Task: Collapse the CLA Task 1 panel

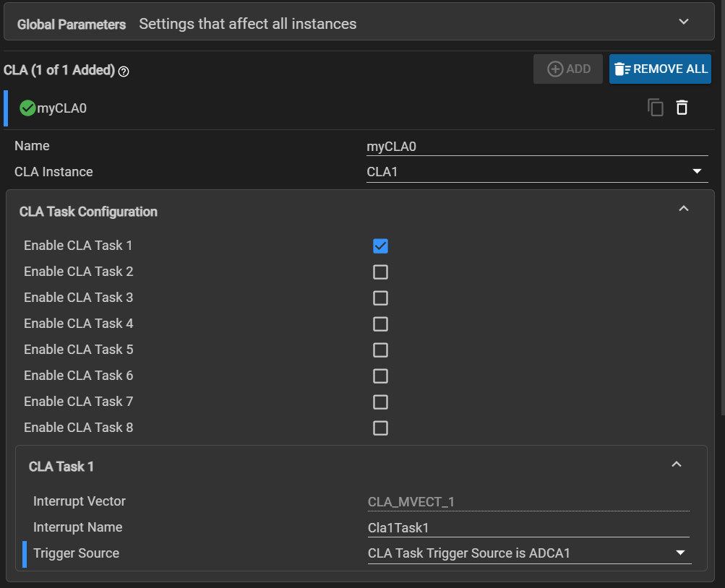Action: point(677,464)
